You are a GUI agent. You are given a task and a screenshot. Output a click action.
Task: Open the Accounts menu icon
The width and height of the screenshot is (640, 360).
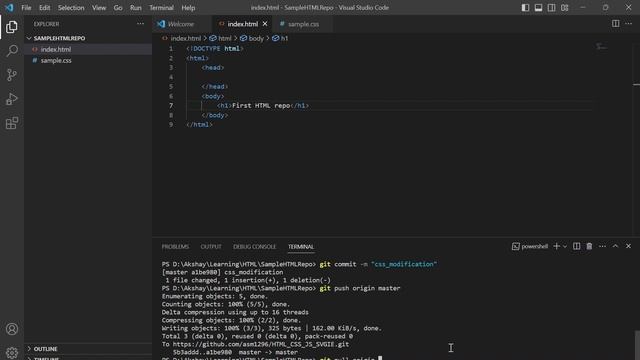point(12,329)
